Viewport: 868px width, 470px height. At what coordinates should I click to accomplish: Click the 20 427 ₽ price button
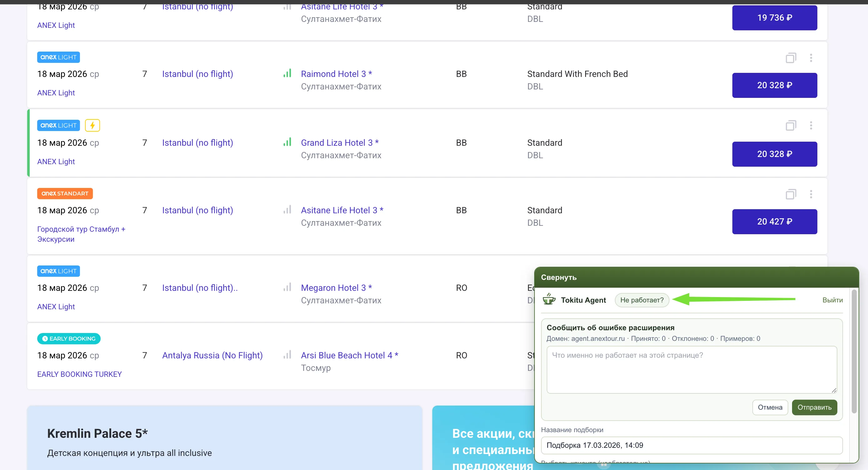coord(774,221)
